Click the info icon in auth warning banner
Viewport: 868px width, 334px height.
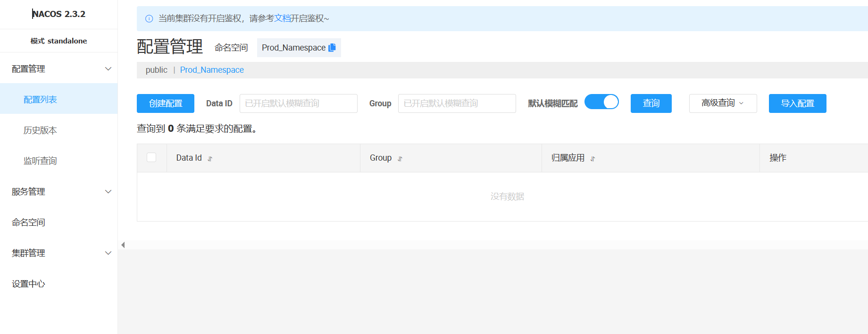149,19
